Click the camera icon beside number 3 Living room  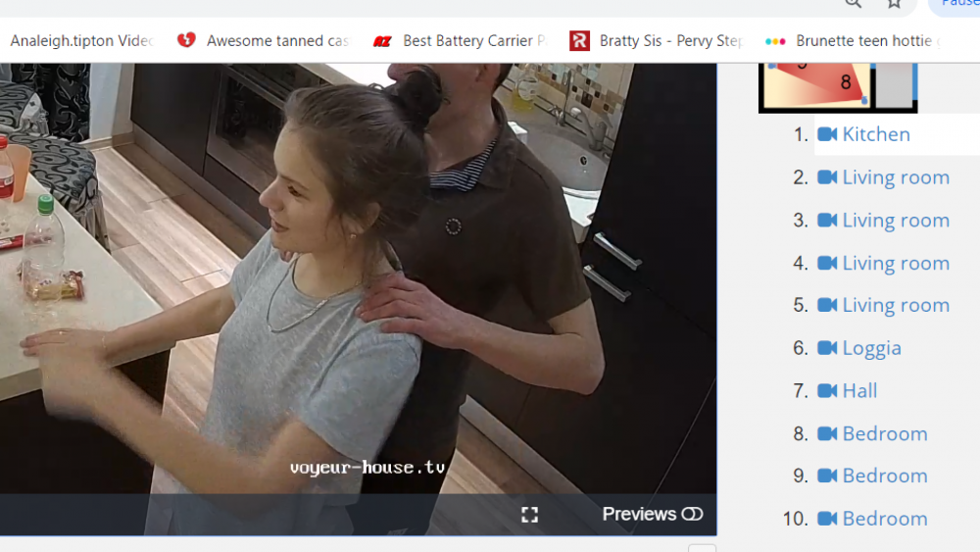click(827, 221)
